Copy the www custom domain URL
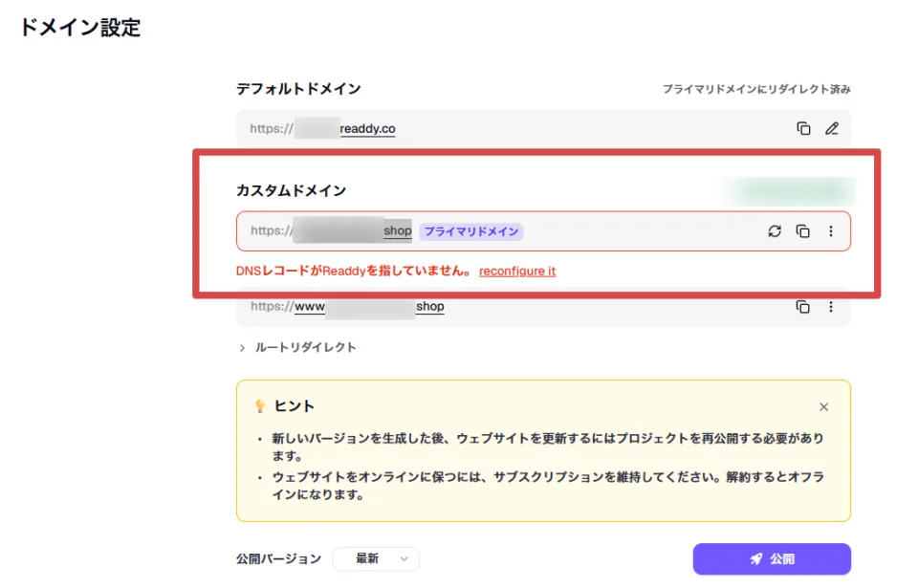Screen dimensions: 918x588 [x=802, y=306]
